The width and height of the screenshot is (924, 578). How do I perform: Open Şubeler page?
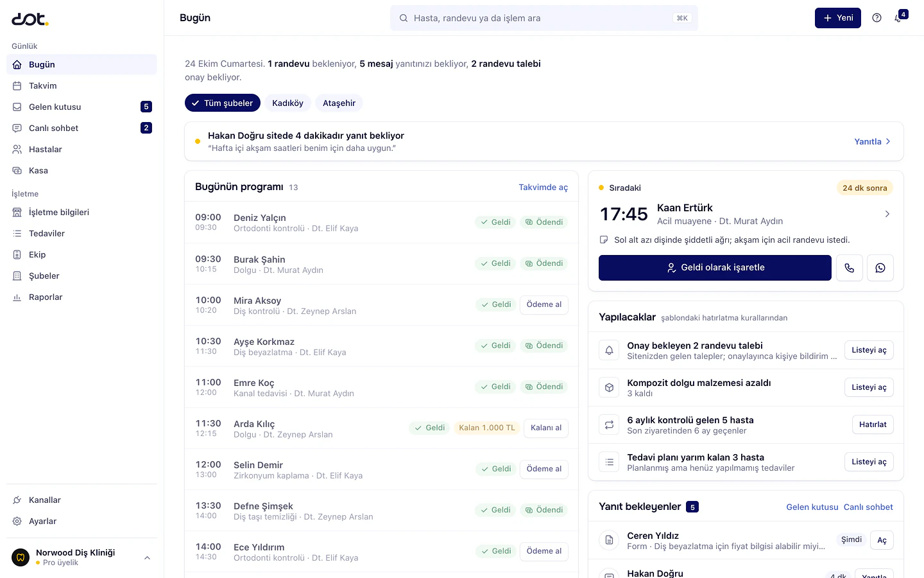[x=81, y=276]
